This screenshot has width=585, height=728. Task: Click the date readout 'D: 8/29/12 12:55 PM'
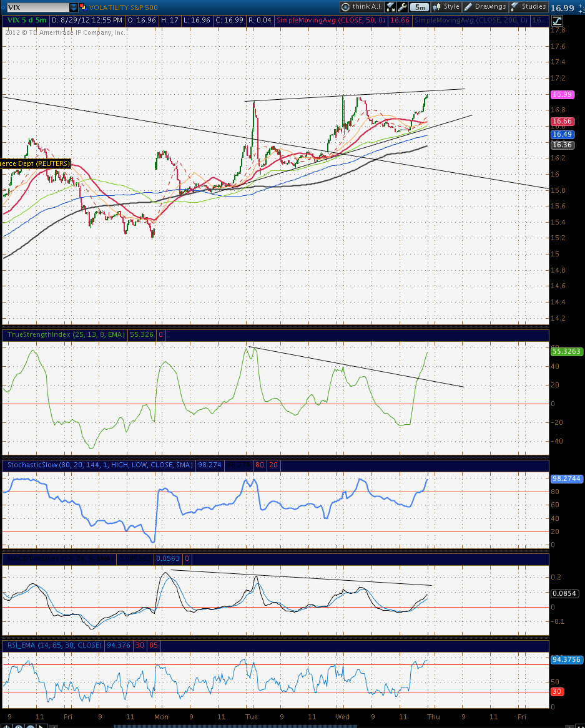[x=87, y=20]
